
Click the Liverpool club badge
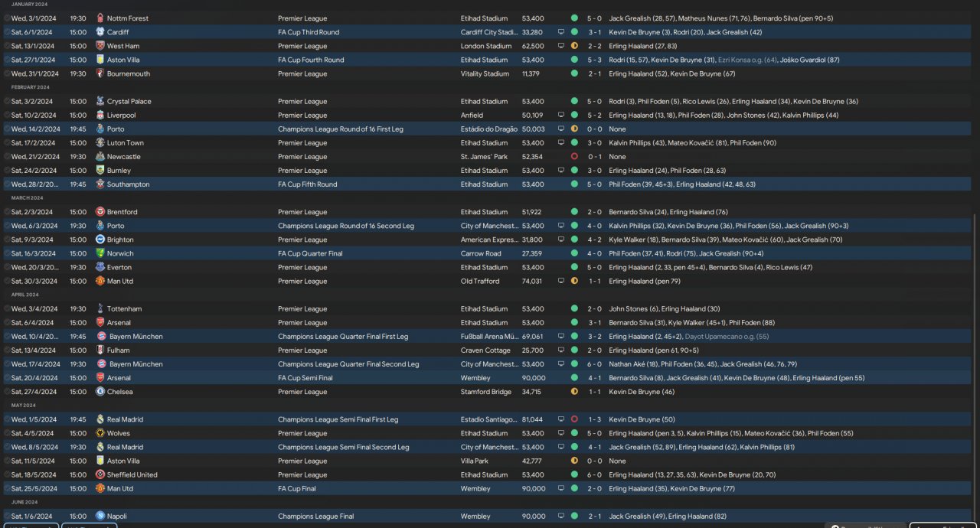tap(100, 115)
